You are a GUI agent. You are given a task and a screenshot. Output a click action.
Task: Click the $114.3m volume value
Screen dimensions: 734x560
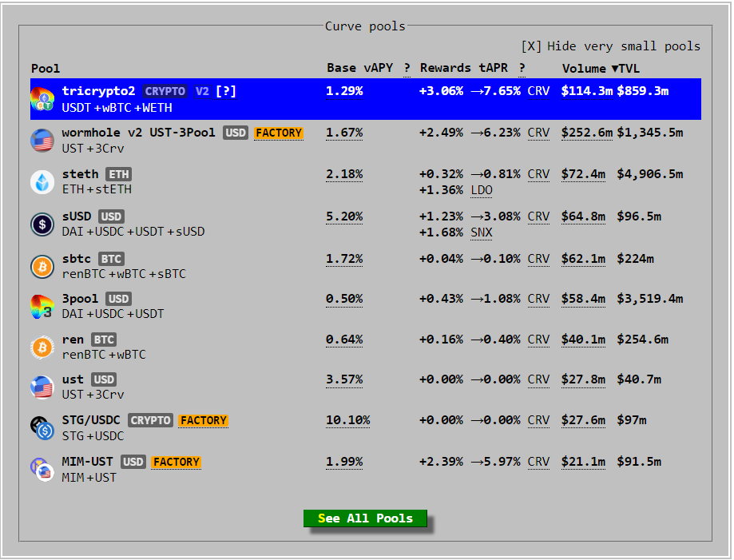coord(587,91)
